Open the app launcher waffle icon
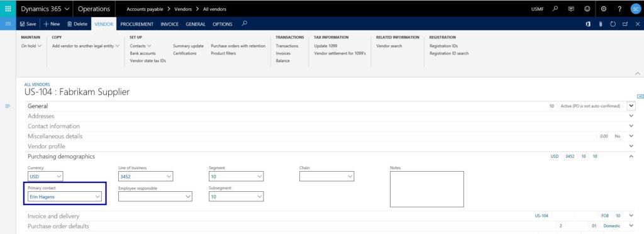 pos(8,9)
